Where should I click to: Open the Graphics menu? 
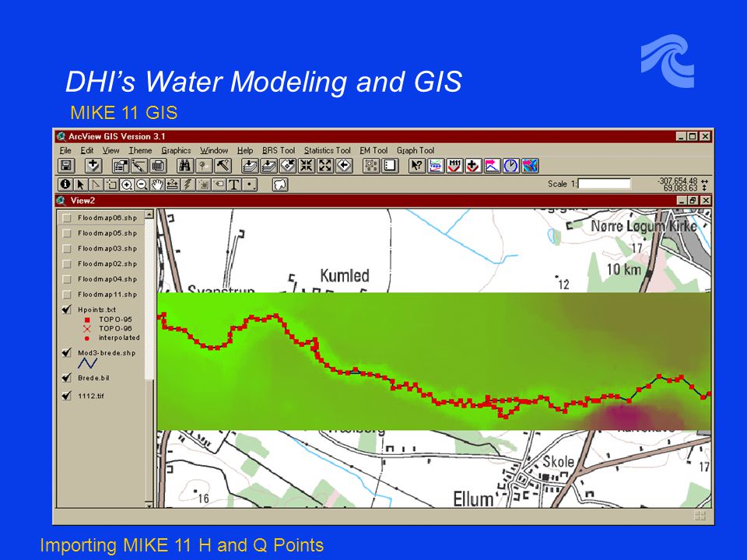coord(176,150)
